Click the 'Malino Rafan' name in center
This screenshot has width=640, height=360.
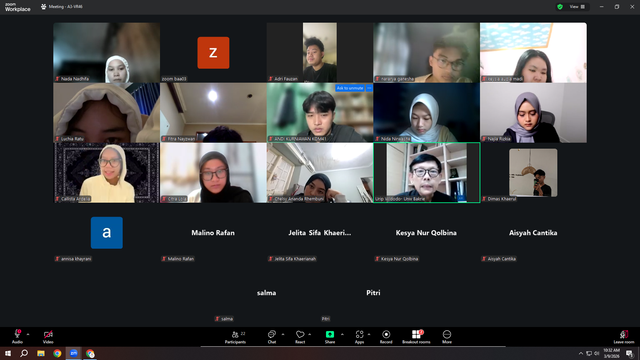click(213, 233)
